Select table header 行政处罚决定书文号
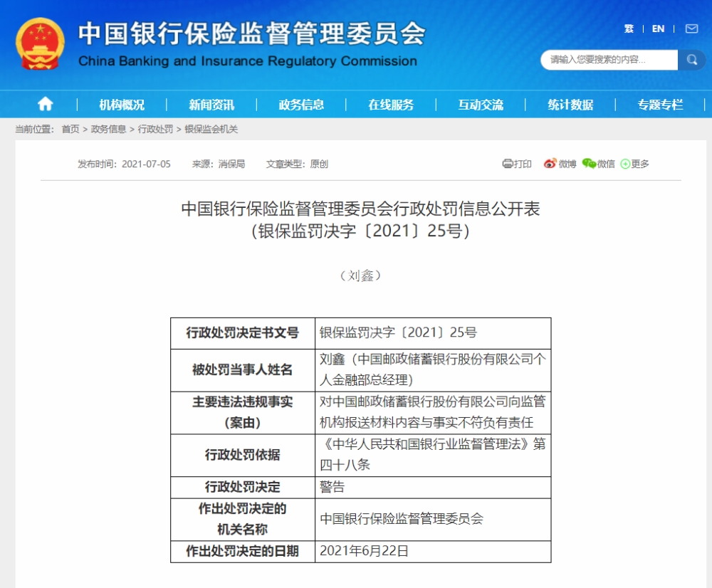 243,333
